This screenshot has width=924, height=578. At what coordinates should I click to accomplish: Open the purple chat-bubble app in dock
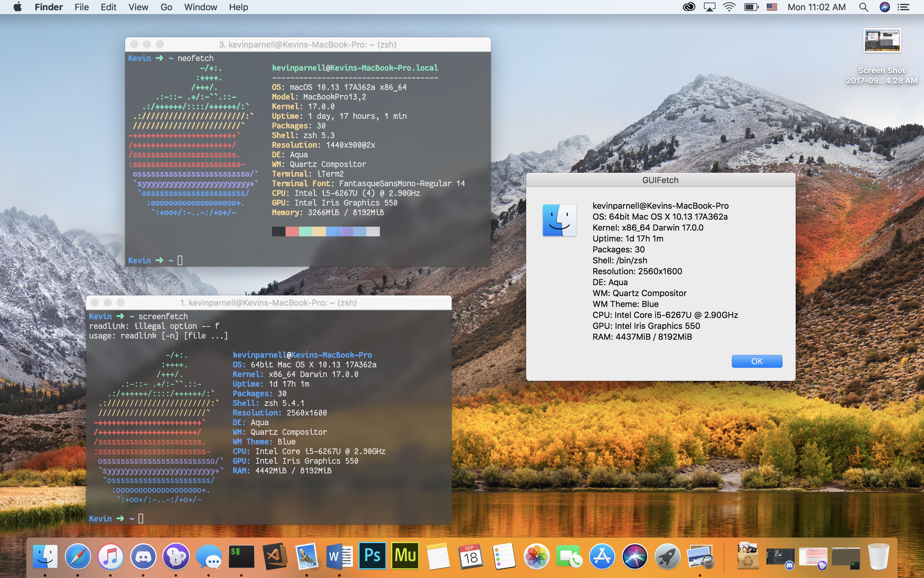coord(176,556)
